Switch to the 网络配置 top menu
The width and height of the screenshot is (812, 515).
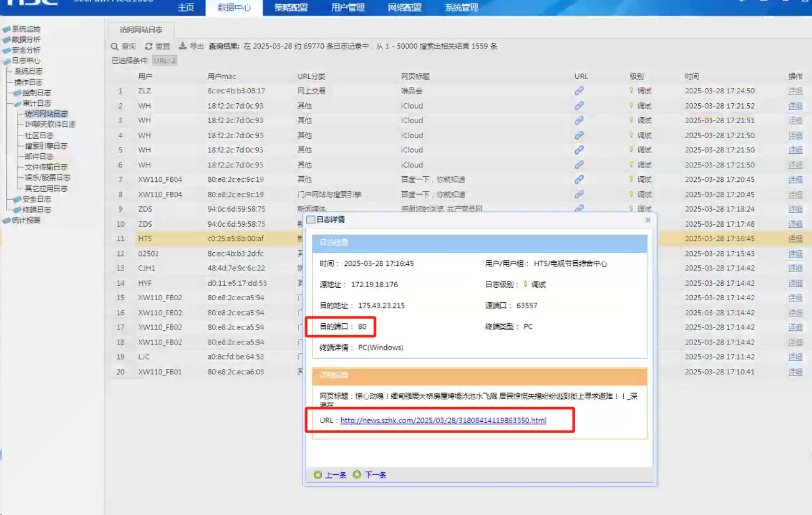click(405, 7)
